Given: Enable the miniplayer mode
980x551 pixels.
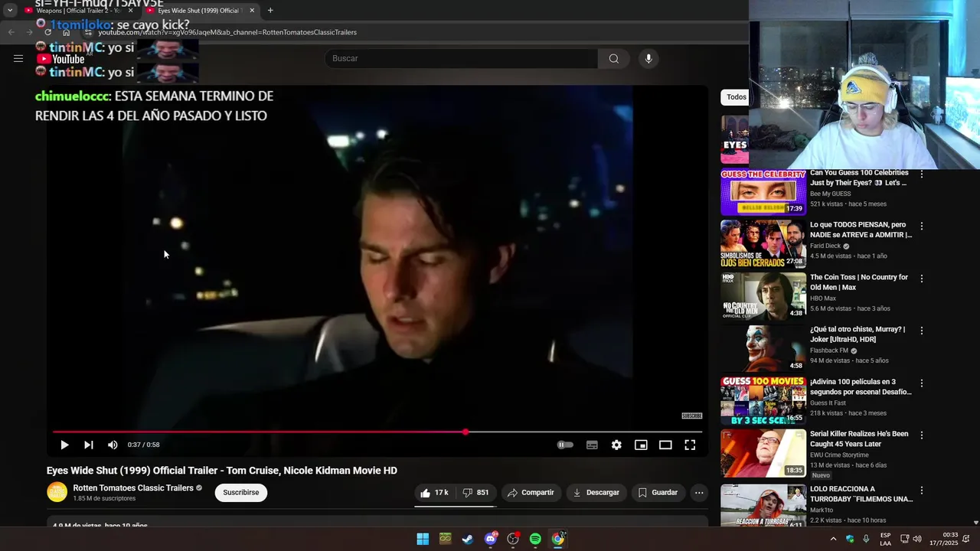Looking at the screenshot, I should [641, 445].
